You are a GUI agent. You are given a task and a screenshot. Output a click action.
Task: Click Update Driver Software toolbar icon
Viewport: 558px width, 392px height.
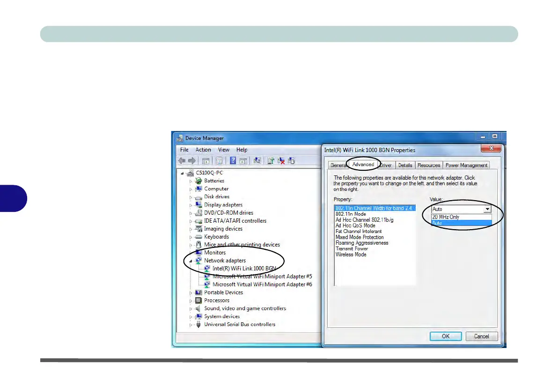(x=271, y=161)
